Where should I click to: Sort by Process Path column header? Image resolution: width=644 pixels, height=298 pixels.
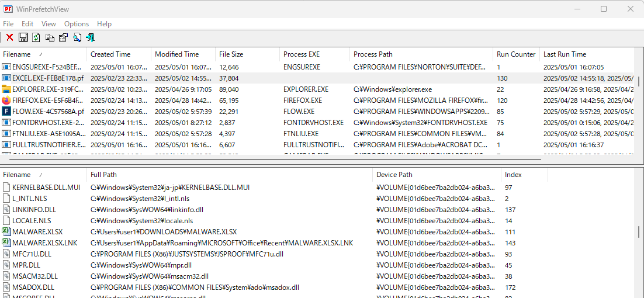coord(421,54)
